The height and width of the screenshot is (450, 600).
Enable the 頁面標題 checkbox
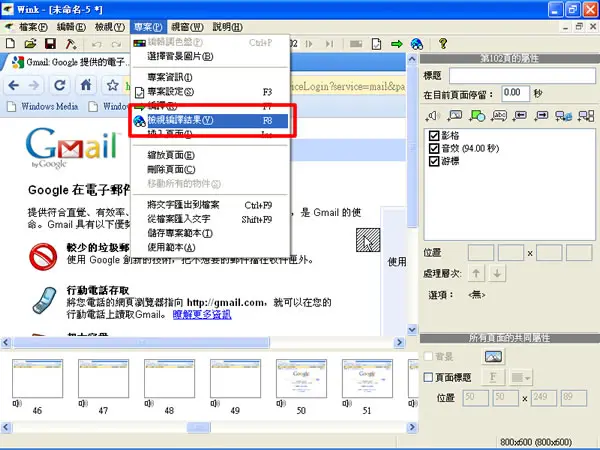[428, 377]
